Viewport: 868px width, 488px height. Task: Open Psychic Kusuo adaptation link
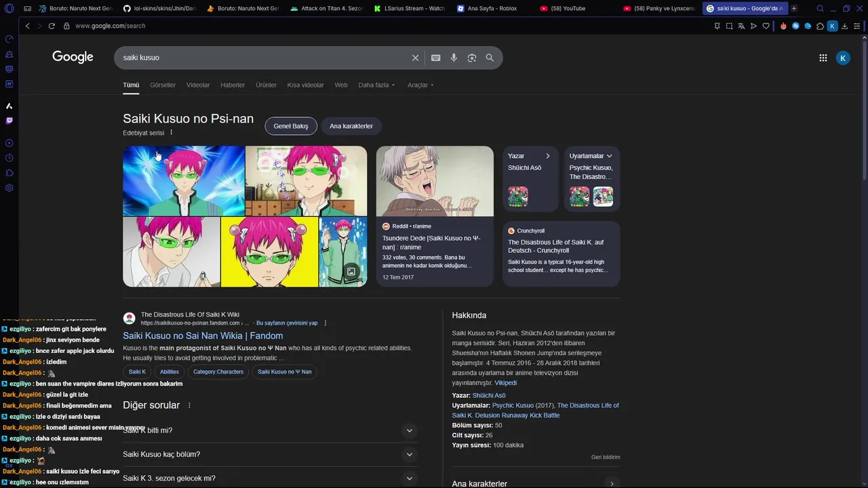tap(513, 405)
